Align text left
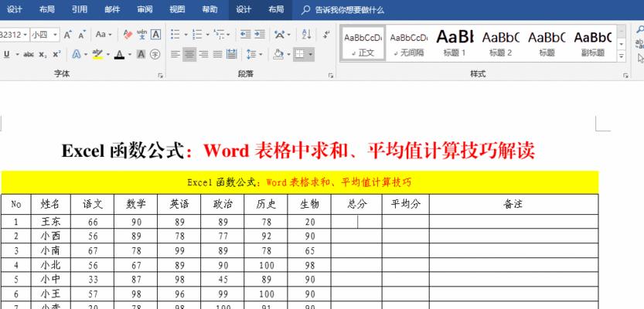 click(x=175, y=54)
